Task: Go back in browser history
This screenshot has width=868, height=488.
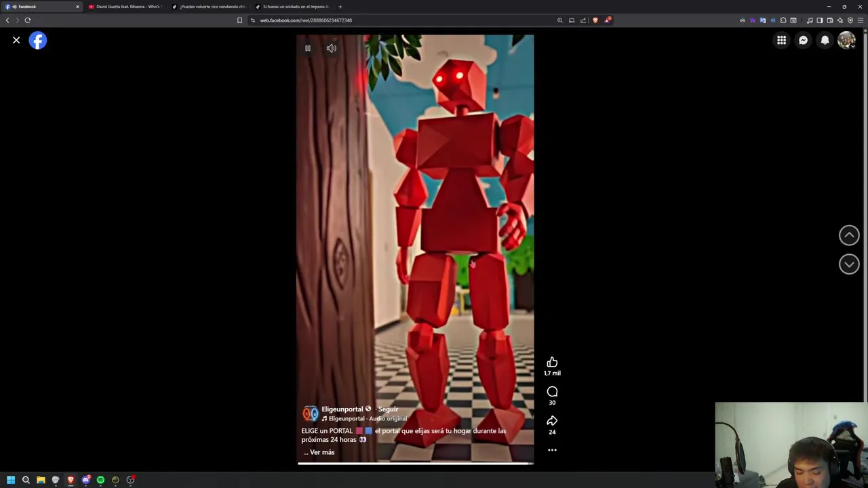Action: [x=7, y=20]
